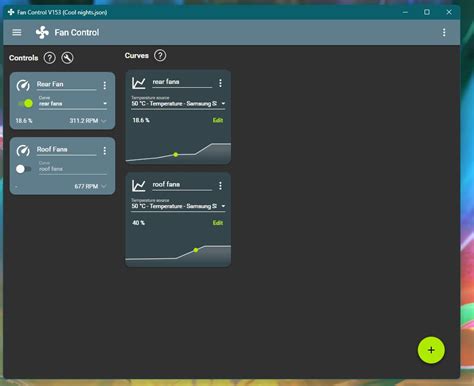The width and height of the screenshot is (474, 386).
Task: Click Edit on the rear fans curve
Action: click(x=218, y=120)
